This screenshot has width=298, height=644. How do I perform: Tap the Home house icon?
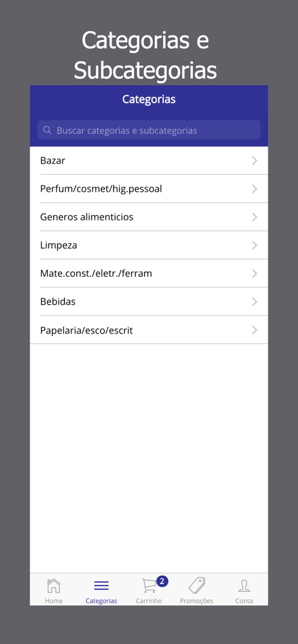coord(54,585)
